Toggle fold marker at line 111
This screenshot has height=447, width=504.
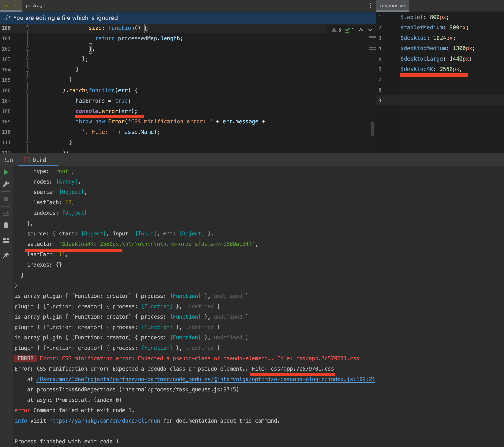27,142
